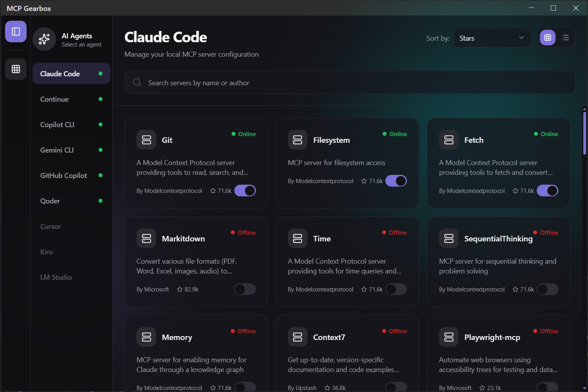This screenshot has width=588, height=392.
Task: Switch to grid view layout
Action: pos(548,38)
